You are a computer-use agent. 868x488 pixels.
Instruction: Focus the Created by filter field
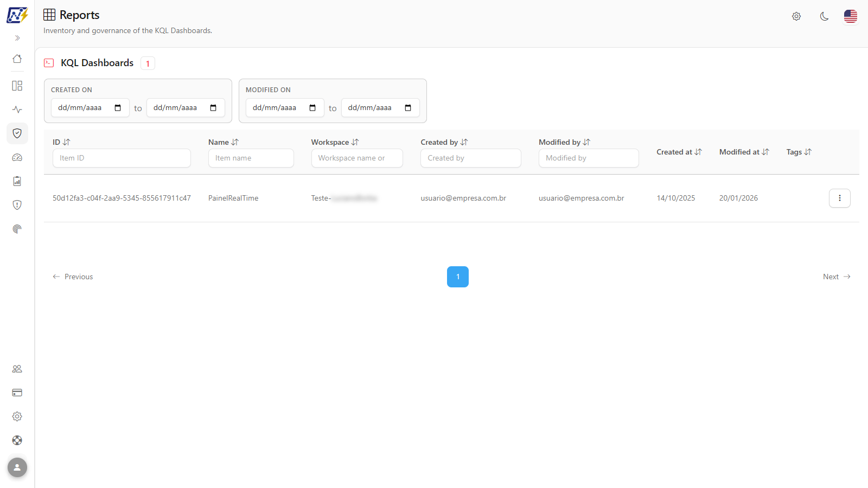click(471, 158)
